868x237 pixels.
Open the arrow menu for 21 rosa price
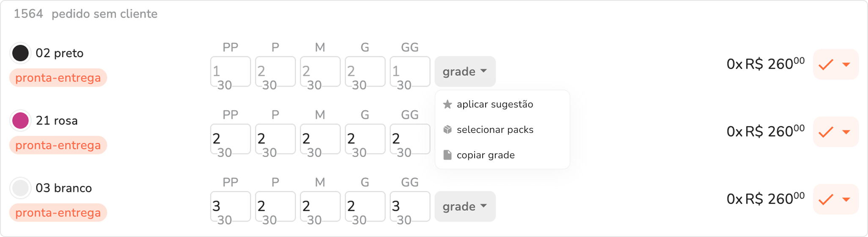tap(846, 132)
